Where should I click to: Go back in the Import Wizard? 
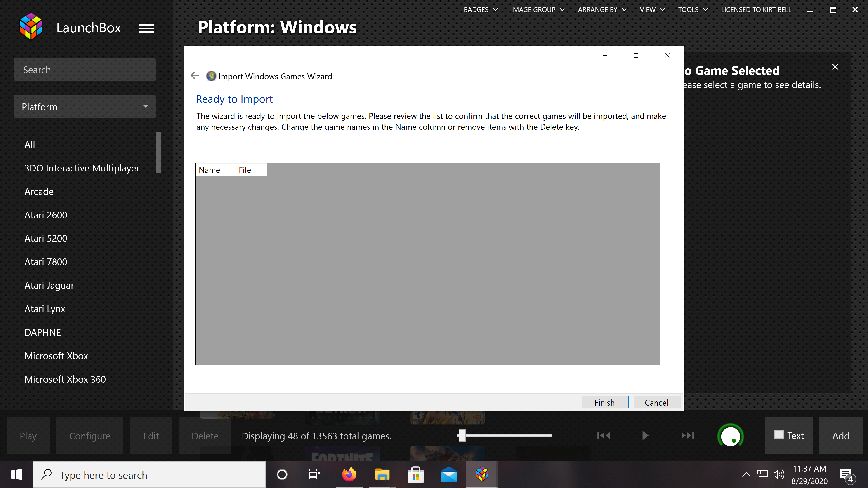pos(195,75)
